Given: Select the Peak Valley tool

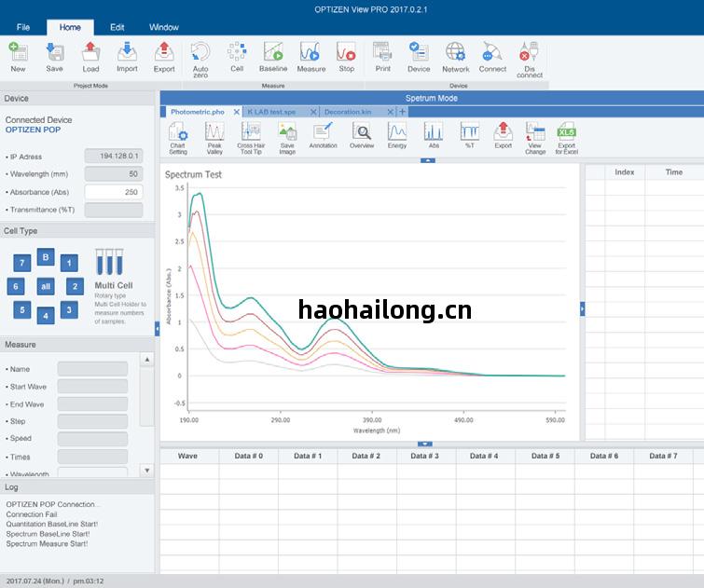Looking at the screenshot, I should pyautogui.click(x=214, y=136).
